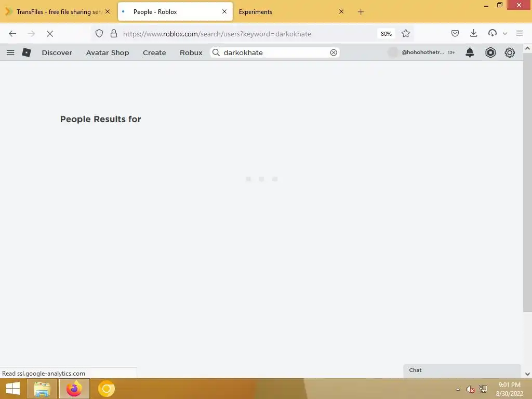
Task: Open the Discover page
Action: pyautogui.click(x=57, y=52)
